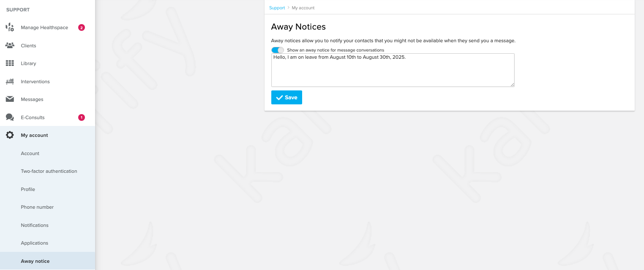Go to the Profile settings page
The height and width of the screenshot is (270, 644).
(28, 189)
